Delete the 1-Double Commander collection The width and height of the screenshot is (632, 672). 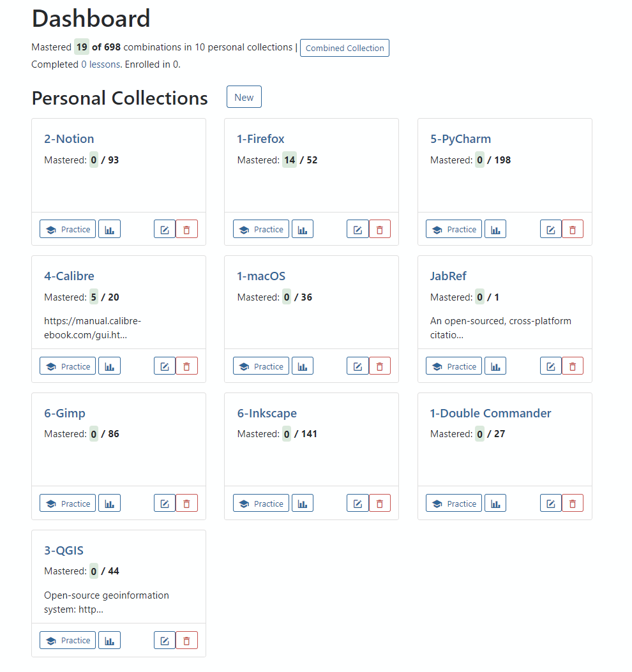573,503
